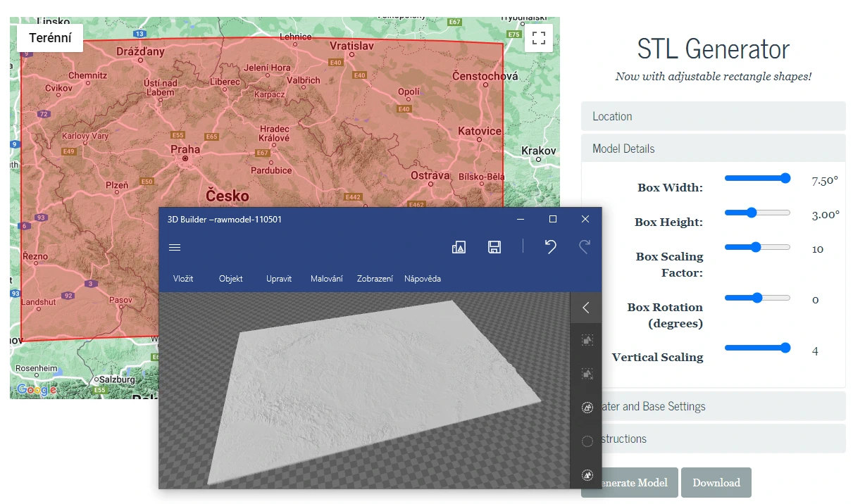
Task: Click the Česko country label on the map
Action: point(229,194)
